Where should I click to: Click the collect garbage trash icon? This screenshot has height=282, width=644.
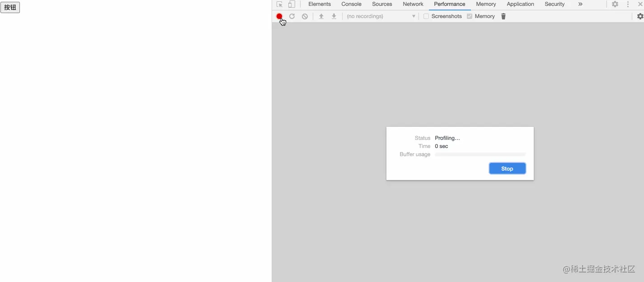tap(503, 16)
